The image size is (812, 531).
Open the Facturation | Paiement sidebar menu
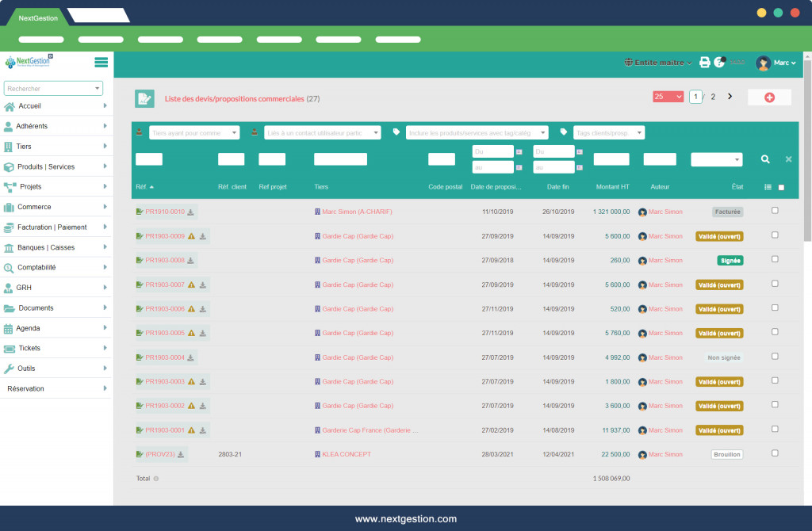click(52, 227)
